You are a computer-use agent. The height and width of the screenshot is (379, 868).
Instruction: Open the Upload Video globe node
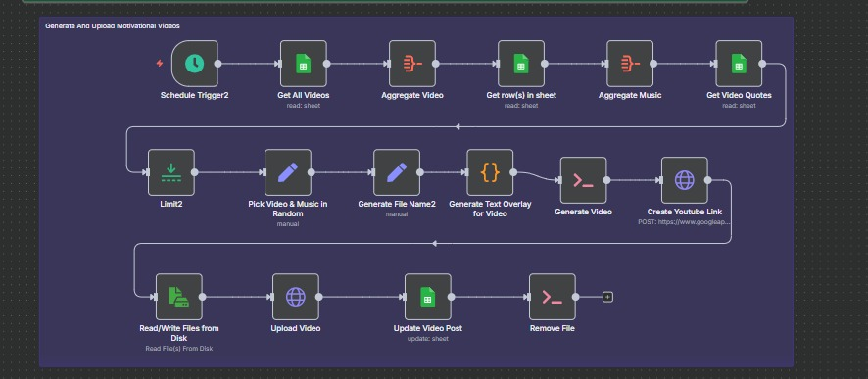point(296,297)
